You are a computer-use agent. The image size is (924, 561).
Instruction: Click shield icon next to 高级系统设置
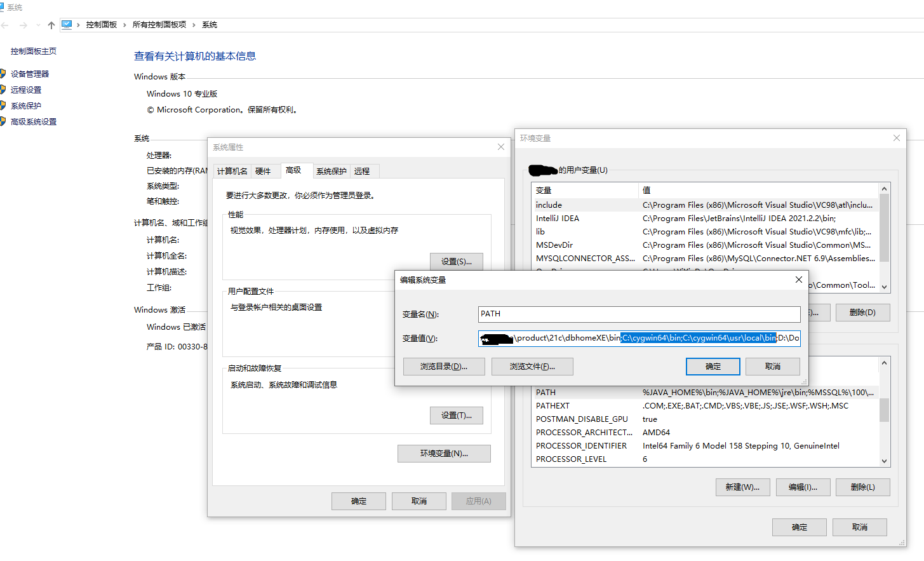3,121
